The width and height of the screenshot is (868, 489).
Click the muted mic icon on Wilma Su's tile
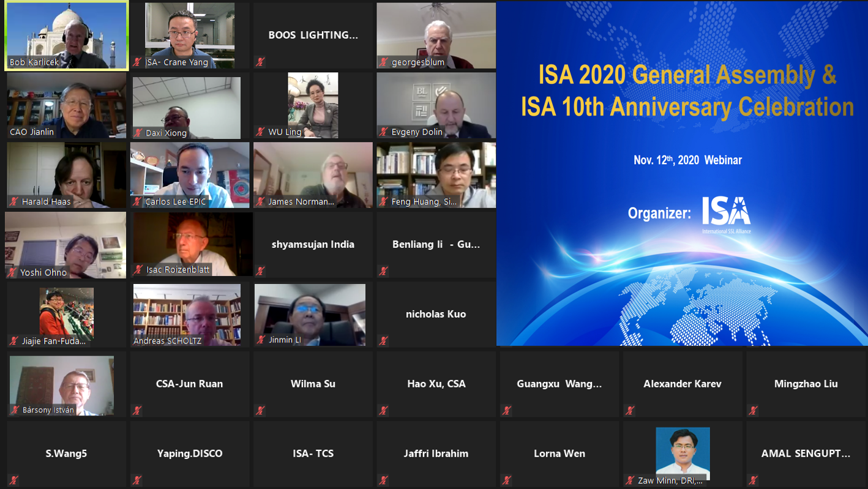tap(261, 411)
